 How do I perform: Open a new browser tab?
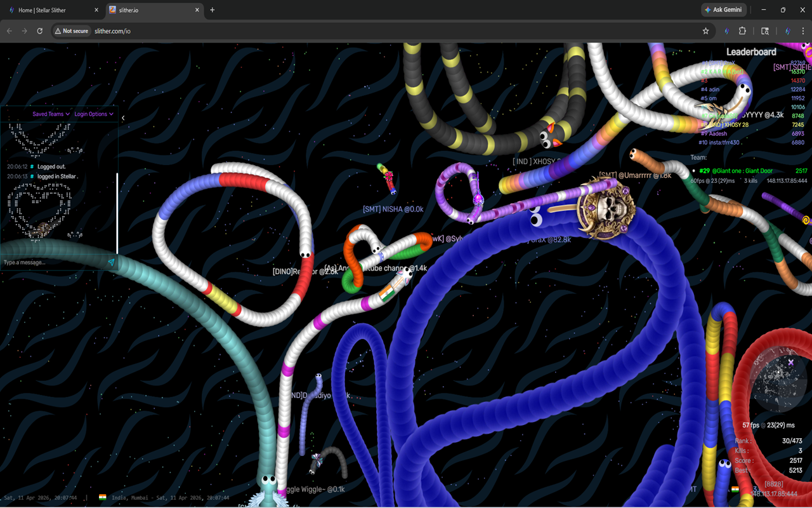[213, 10]
